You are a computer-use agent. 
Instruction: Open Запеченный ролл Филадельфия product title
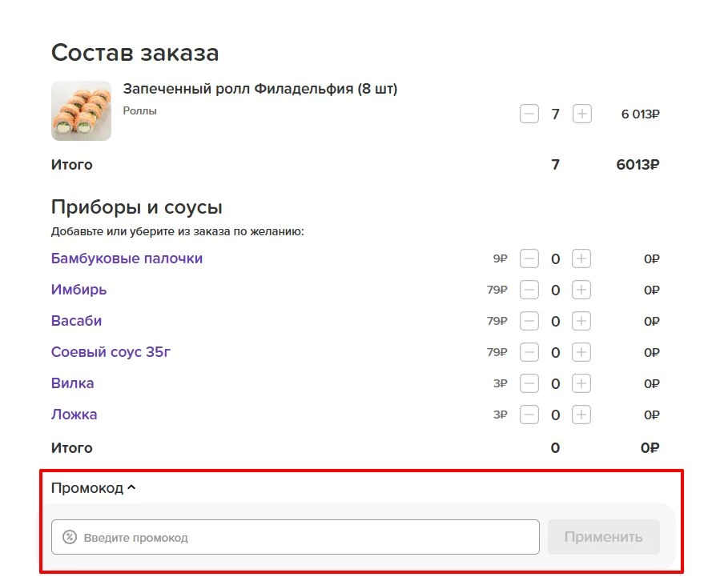pos(259,89)
